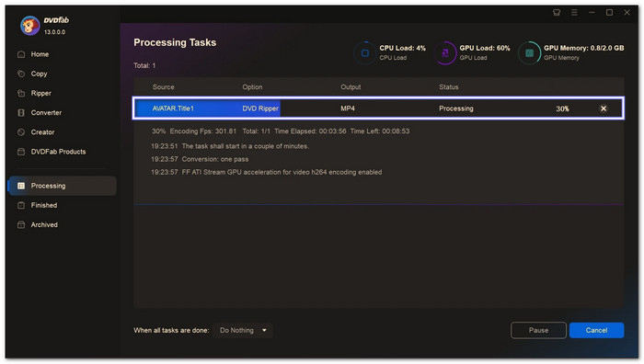Pause the current processing task
Image resolution: width=644 pixels, height=364 pixels.
tap(538, 330)
